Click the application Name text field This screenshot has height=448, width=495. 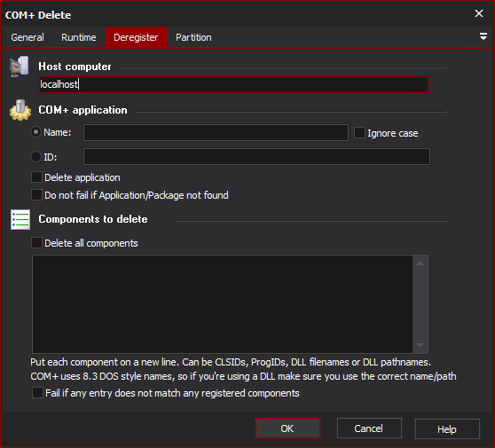tap(216, 132)
